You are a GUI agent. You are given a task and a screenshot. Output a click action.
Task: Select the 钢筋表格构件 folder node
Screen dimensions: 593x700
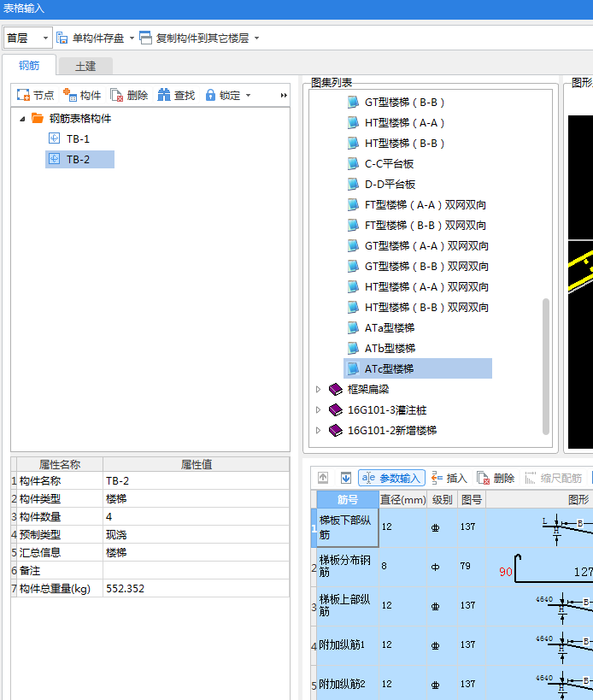79,118
